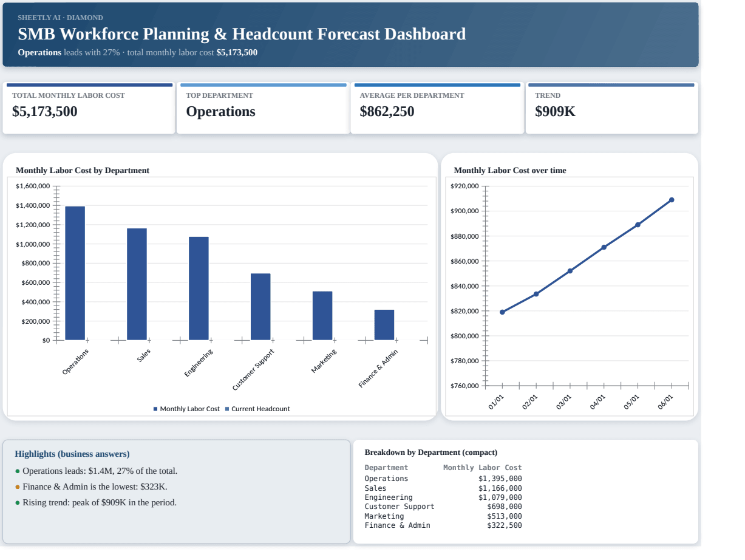Click the 'Highlights (business answers)' heading
The image size is (745, 560).
(72, 454)
